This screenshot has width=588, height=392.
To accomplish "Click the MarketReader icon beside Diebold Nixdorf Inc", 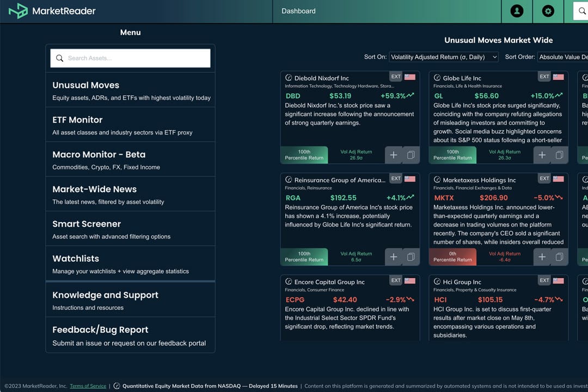I will pyautogui.click(x=289, y=78).
